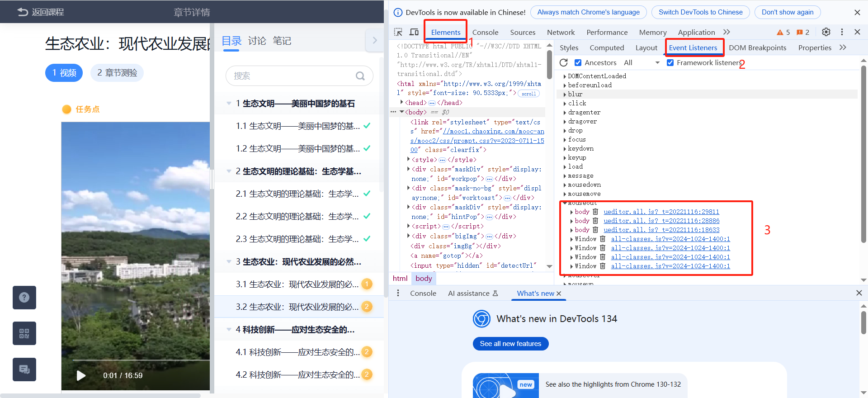Open prompt.css stylesheet link

(477, 141)
